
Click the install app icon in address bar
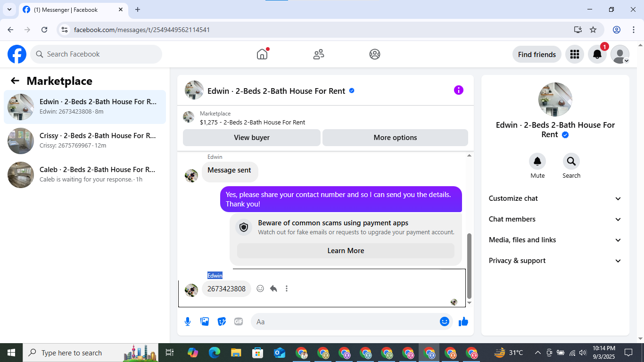(x=578, y=30)
